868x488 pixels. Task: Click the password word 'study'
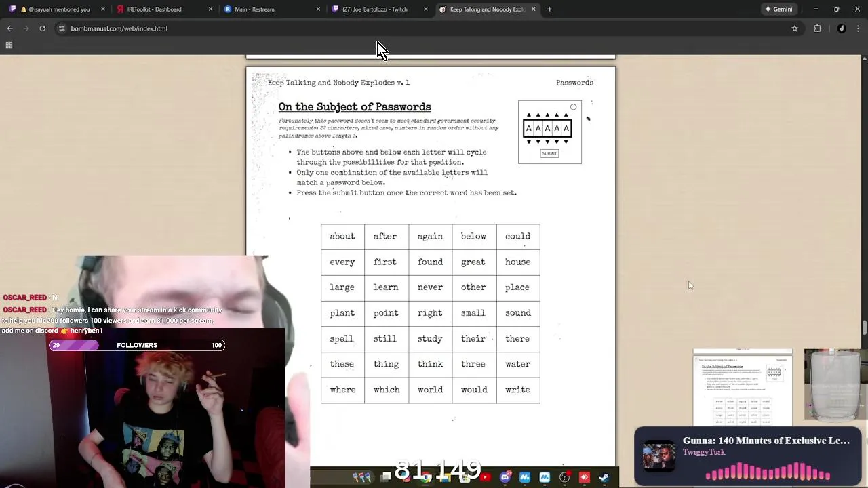[x=430, y=339]
